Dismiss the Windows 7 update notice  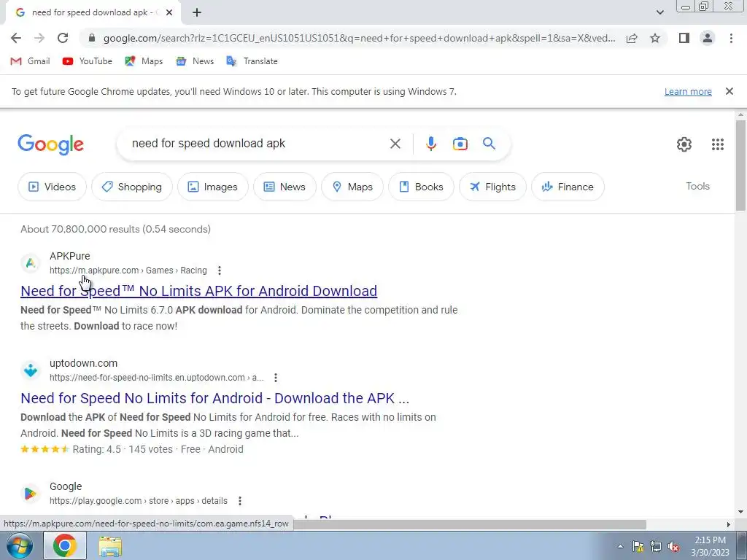click(729, 91)
